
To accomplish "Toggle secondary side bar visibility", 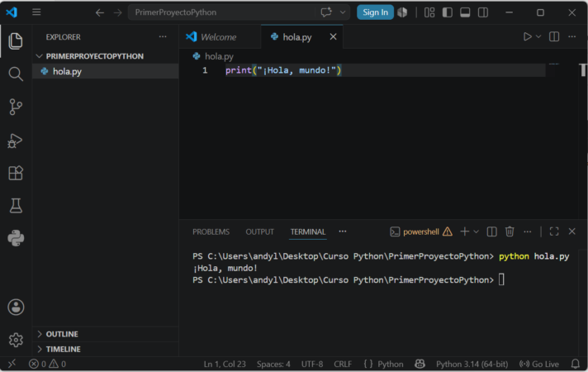I will click(x=483, y=12).
